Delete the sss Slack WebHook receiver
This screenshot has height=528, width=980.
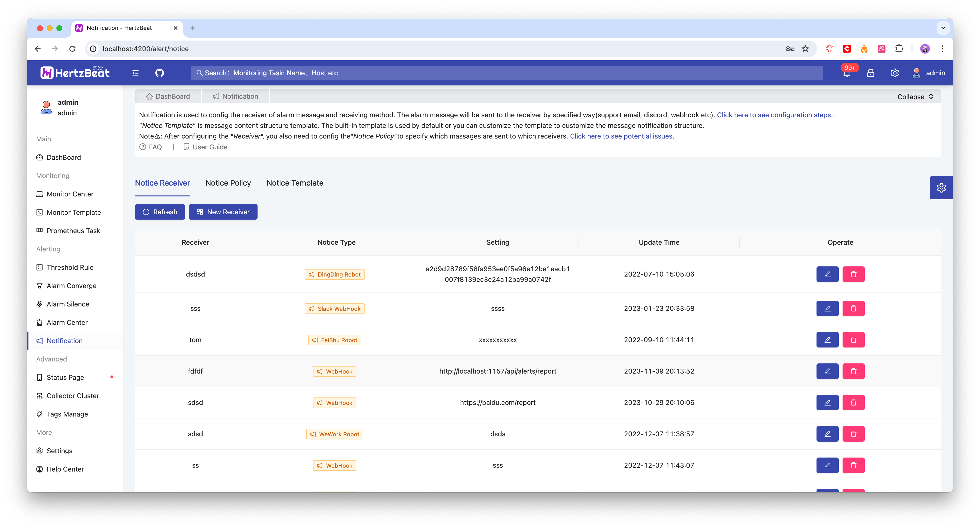pos(853,308)
